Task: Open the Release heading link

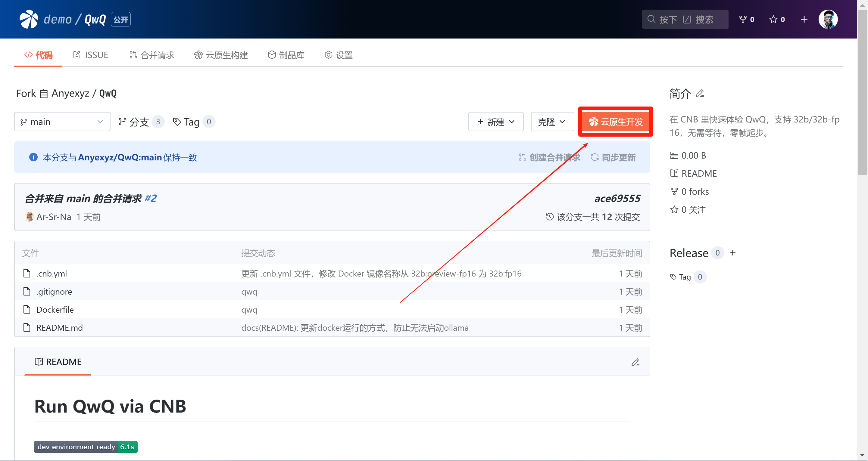Action: point(689,253)
